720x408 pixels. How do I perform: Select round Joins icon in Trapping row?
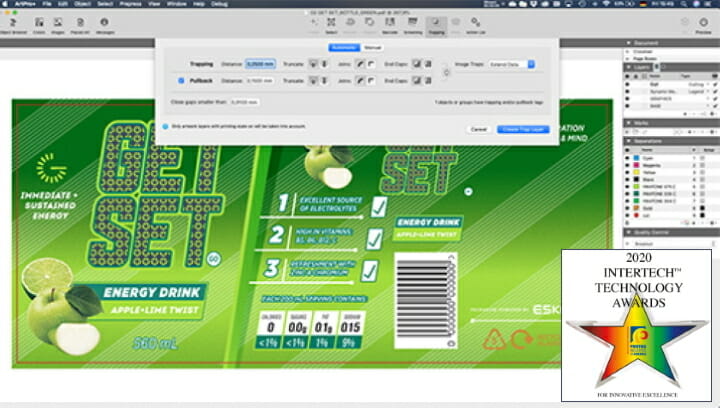pos(360,64)
